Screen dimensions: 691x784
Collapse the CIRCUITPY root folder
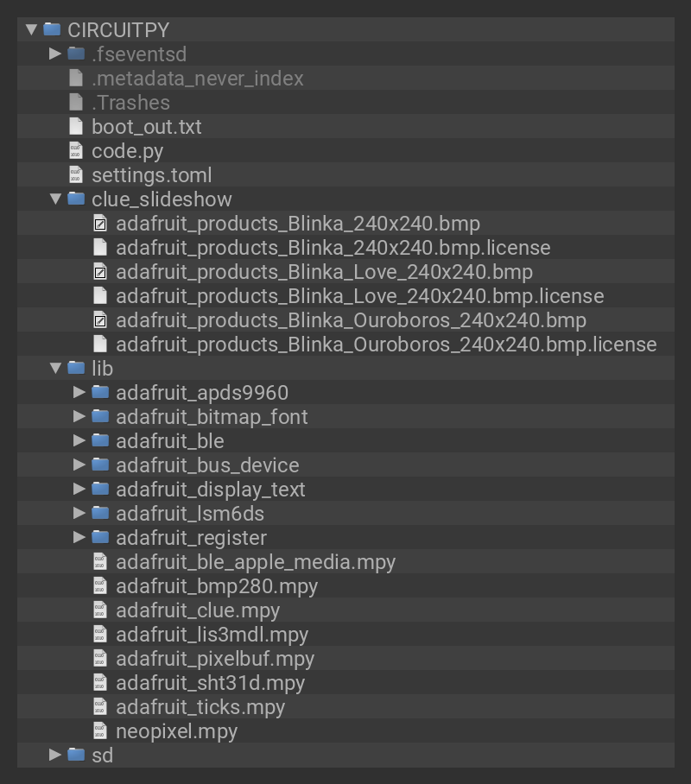click(x=32, y=29)
